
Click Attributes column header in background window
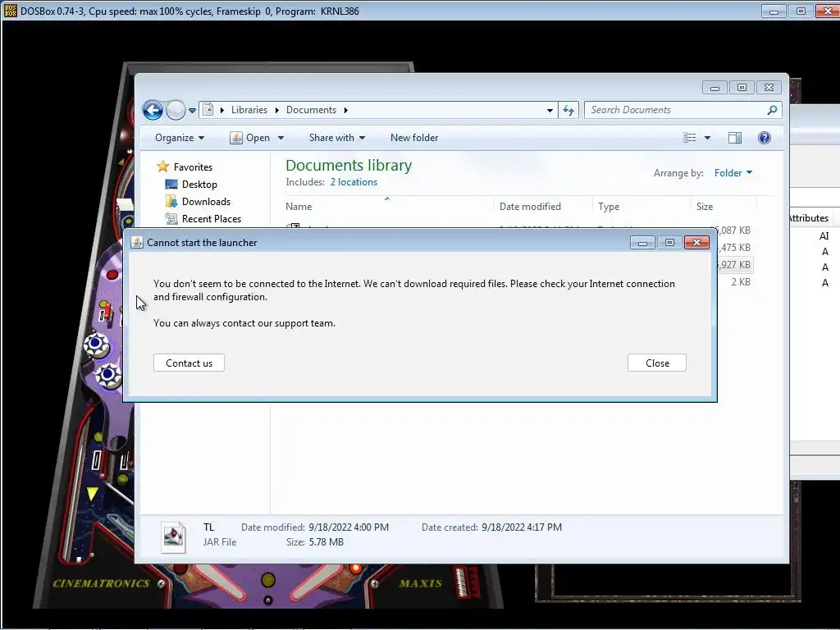tap(809, 218)
